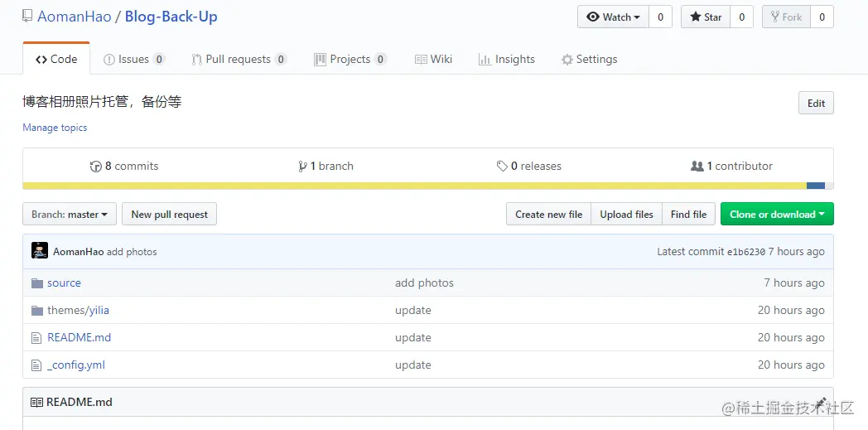Open the 1 branch link
Screen dimensions: 868x430
click(x=325, y=166)
